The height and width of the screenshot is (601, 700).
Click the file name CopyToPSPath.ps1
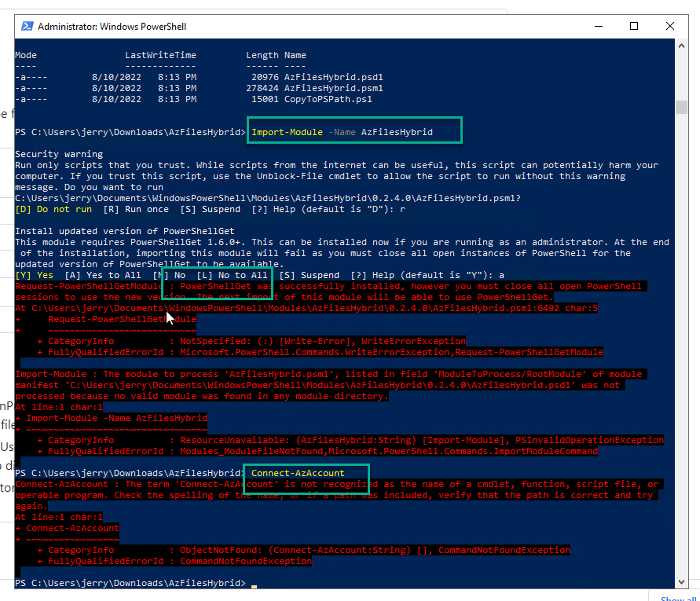coord(328,99)
